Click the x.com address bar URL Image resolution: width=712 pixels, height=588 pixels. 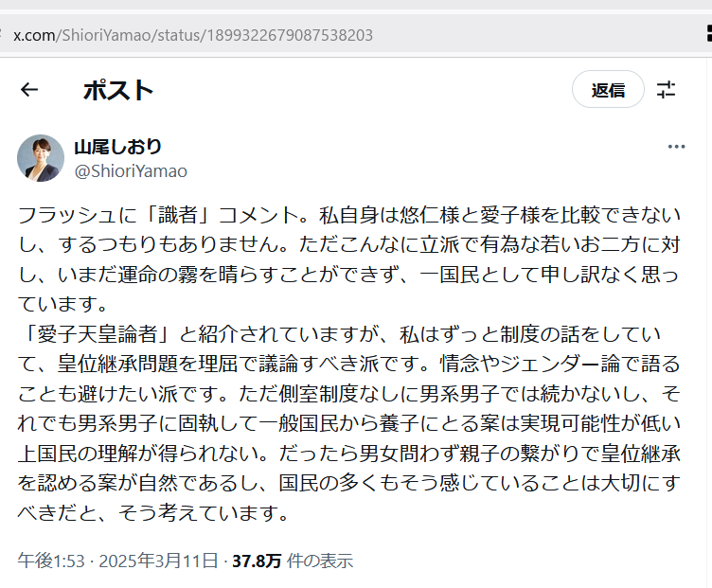(x=193, y=35)
